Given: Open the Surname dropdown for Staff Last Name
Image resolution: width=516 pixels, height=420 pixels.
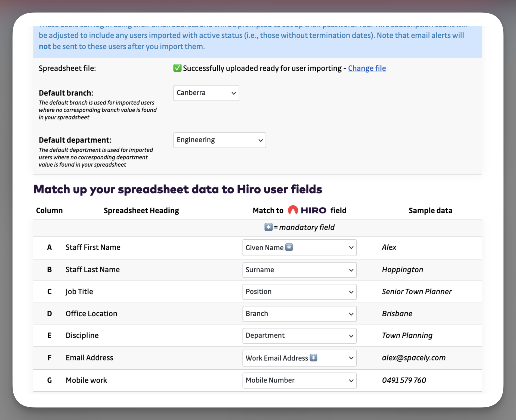Looking at the screenshot, I should pyautogui.click(x=299, y=270).
